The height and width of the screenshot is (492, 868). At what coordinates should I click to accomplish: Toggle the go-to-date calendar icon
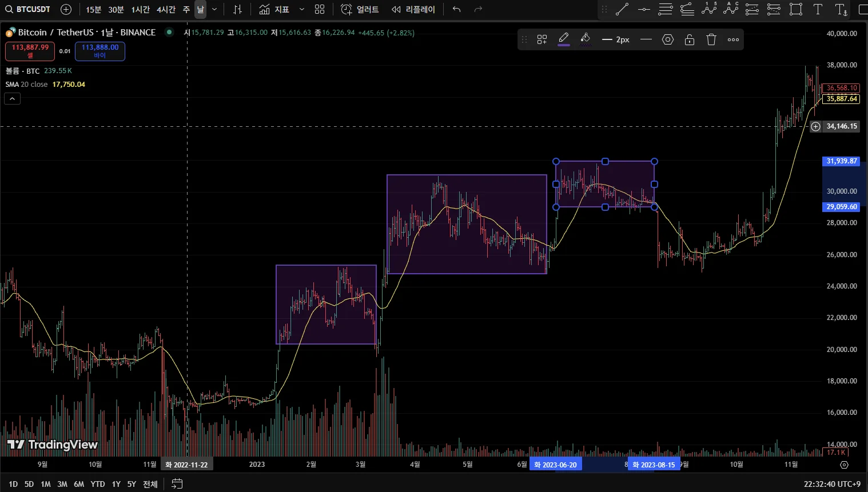[177, 484]
